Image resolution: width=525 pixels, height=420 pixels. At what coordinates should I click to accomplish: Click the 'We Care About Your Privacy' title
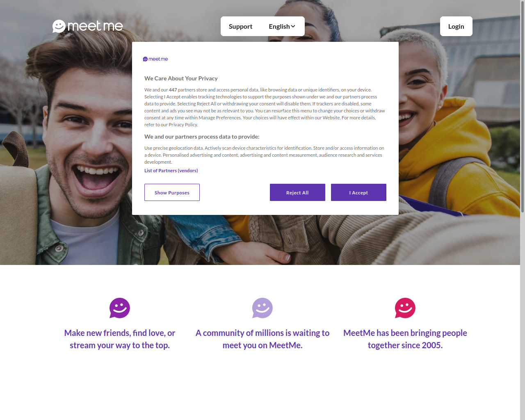tap(181, 78)
